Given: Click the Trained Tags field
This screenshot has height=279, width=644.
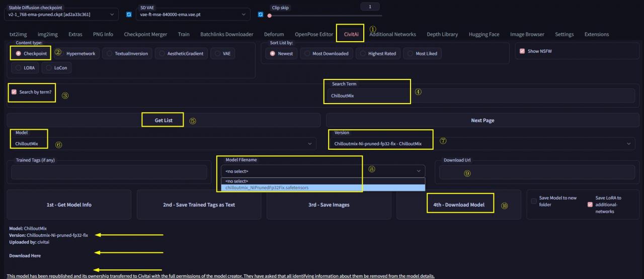Looking at the screenshot, I should tap(109, 172).
